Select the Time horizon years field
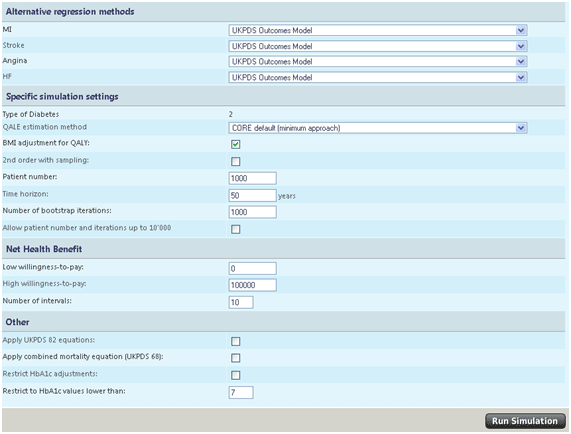The width and height of the screenshot is (571, 434). tap(252, 195)
